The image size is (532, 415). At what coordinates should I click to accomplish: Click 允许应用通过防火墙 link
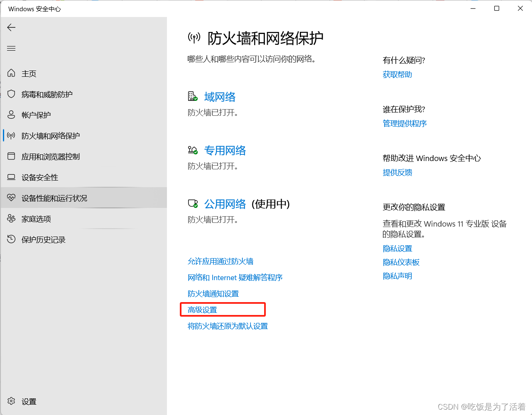pyautogui.click(x=221, y=261)
